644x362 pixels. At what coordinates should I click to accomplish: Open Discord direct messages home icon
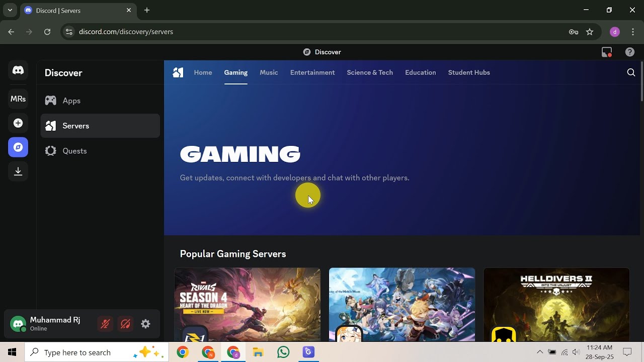pos(18,71)
